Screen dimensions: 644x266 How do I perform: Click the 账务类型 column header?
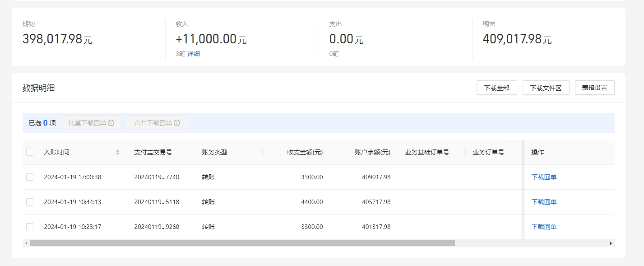(x=214, y=152)
